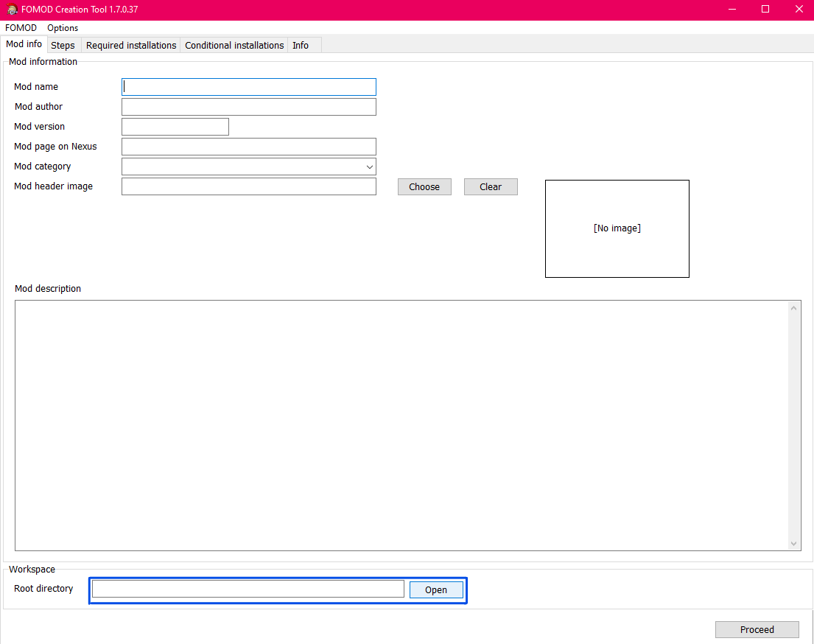Viewport: 814px width, 644px height.
Task: Switch to the Steps tab
Action: coord(63,45)
